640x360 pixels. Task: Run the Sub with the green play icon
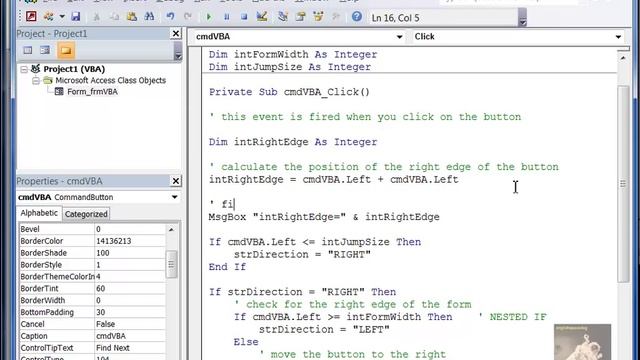point(209,17)
